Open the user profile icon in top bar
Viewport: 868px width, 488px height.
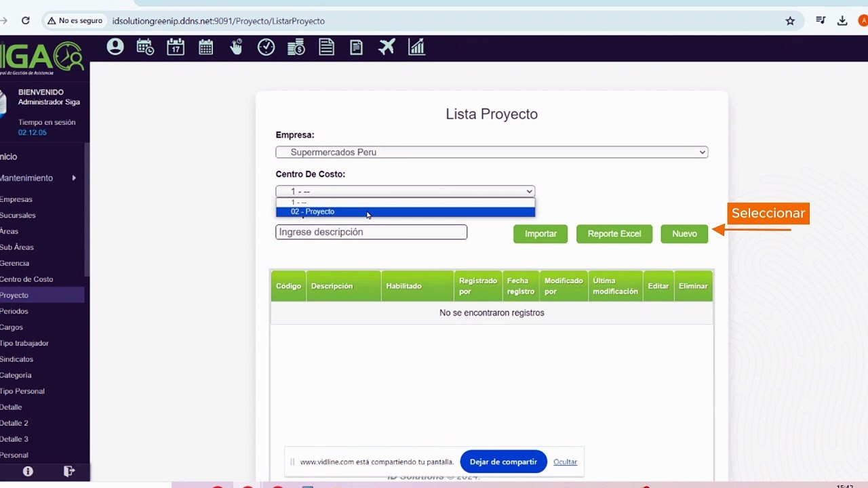[x=115, y=47]
